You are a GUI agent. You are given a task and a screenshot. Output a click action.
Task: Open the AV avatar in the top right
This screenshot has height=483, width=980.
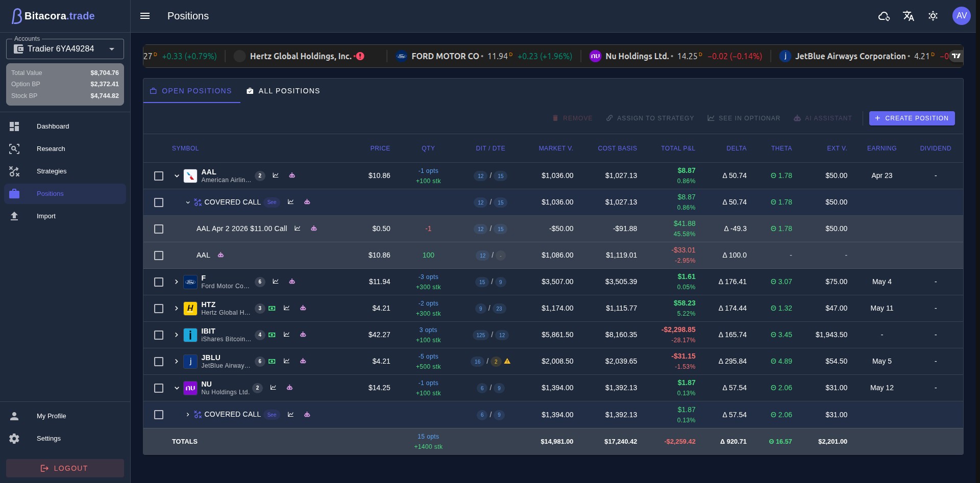pyautogui.click(x=962, y=16)
